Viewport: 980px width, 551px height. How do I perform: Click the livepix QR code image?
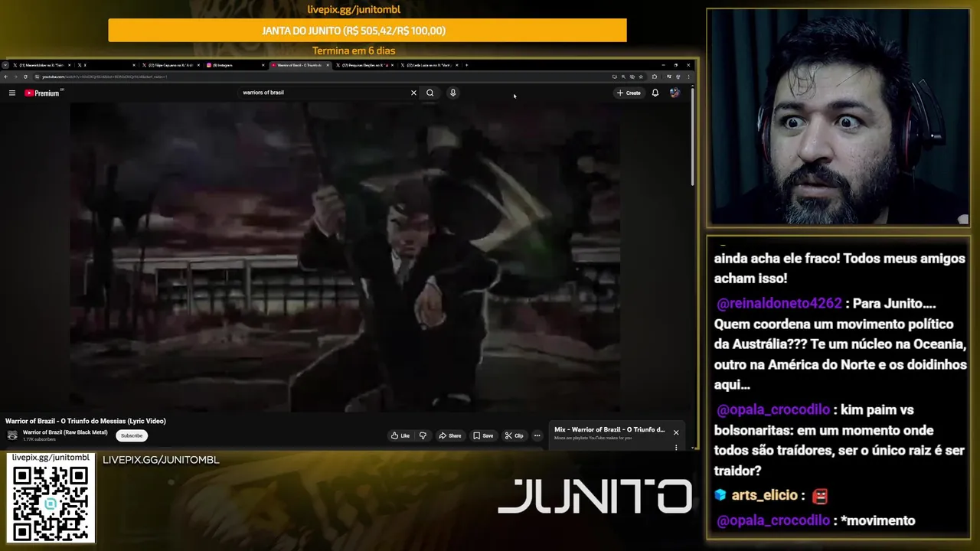(x=51, y=503)
